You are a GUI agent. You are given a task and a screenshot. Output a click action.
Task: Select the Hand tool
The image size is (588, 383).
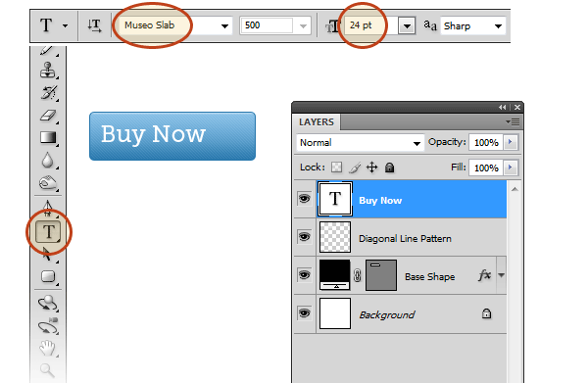point(48,348)
